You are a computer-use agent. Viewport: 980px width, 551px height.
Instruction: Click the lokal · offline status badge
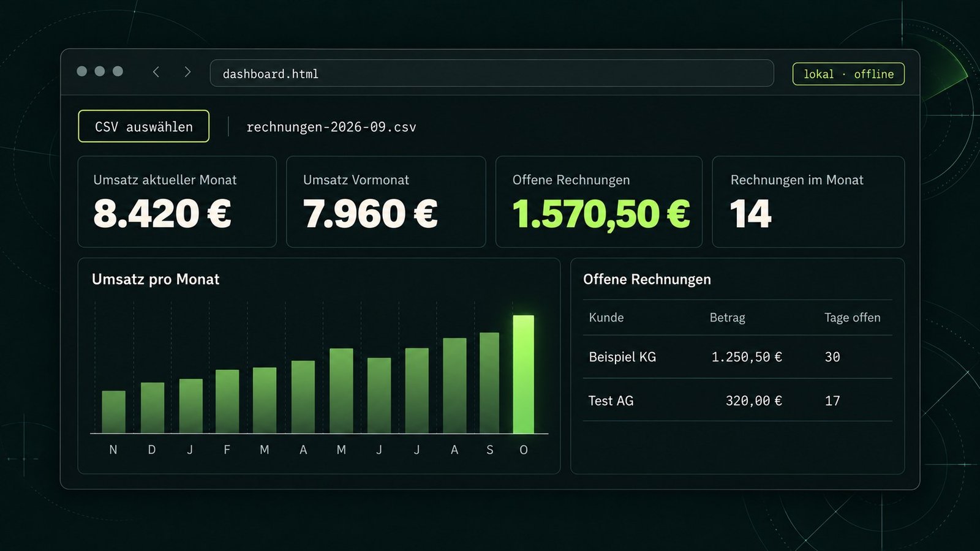[x=848, y=74]
